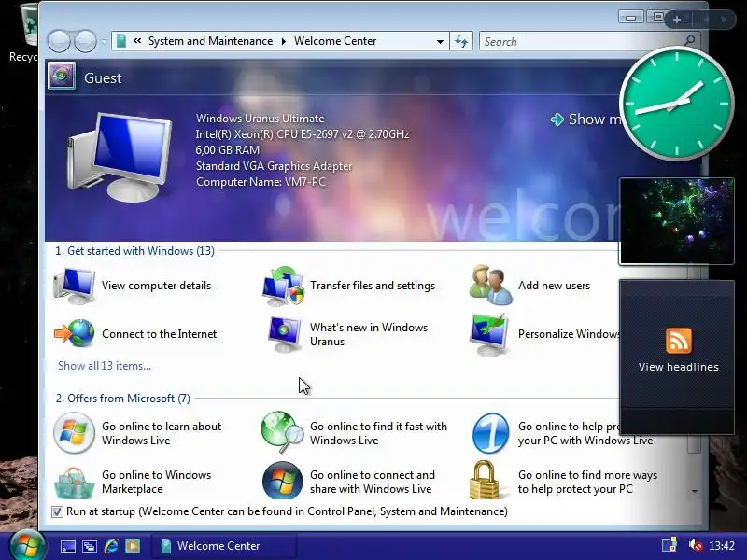747x560 pixels.
Task: Click Show all 13 items link
Action: pyautogui.click(x=105, y=366)
